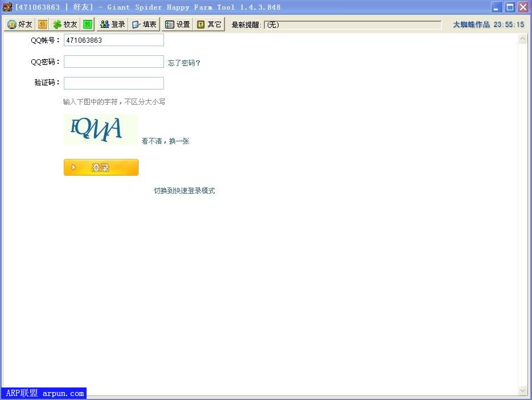Click the 最新提醒 reminder status box

pos(353,25)
